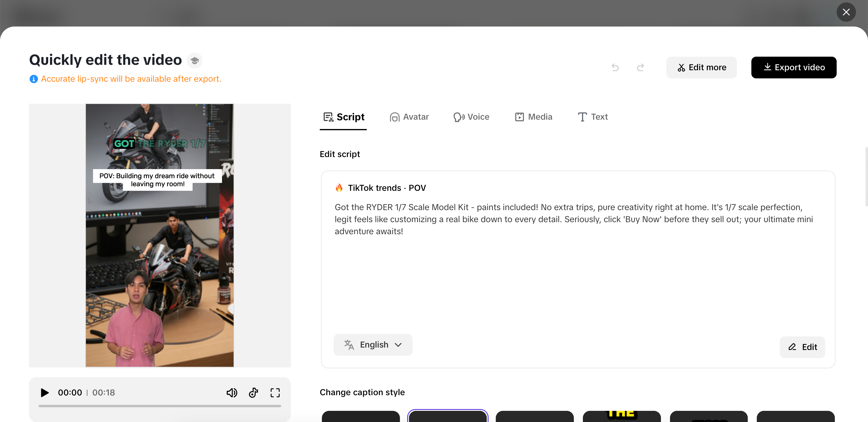Redo the last edit
Viewport: 868px width, 422px height.
point(640,68)
